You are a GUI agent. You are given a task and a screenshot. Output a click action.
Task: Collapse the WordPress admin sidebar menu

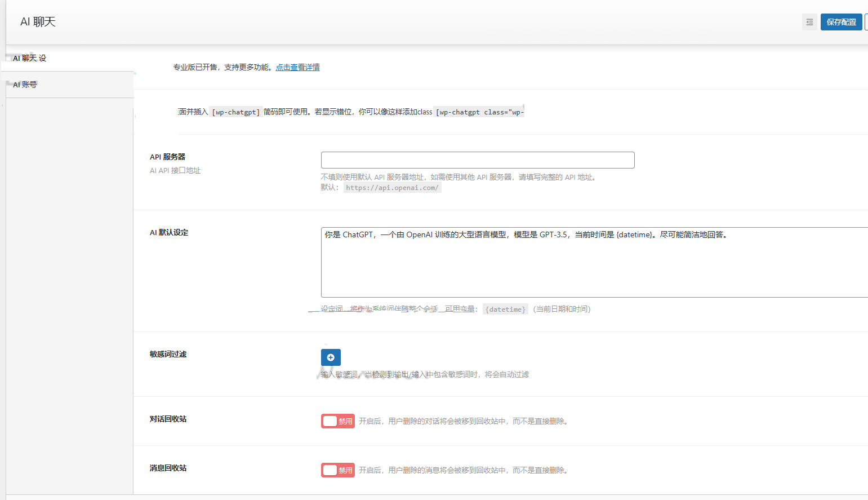tap(809, 21)
